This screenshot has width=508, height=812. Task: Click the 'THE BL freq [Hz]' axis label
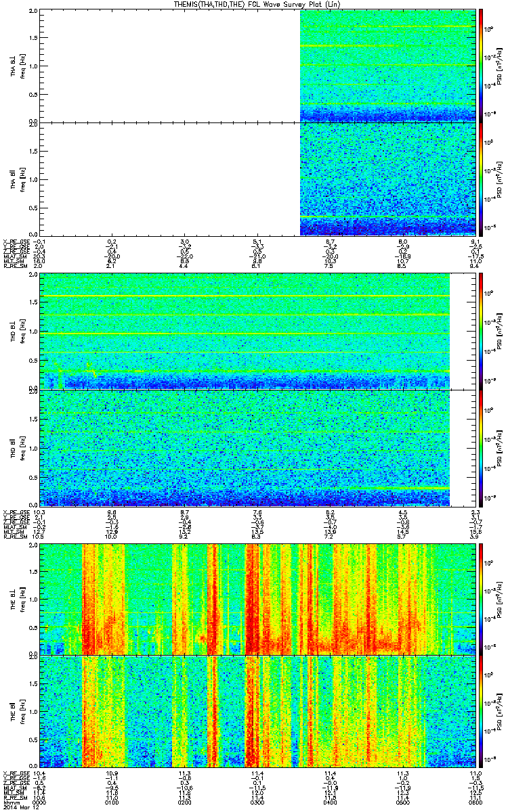(x=17, y=598)
